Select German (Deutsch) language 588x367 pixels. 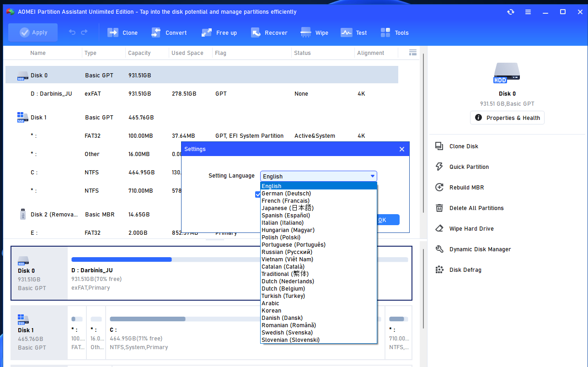tap(319, 193)
